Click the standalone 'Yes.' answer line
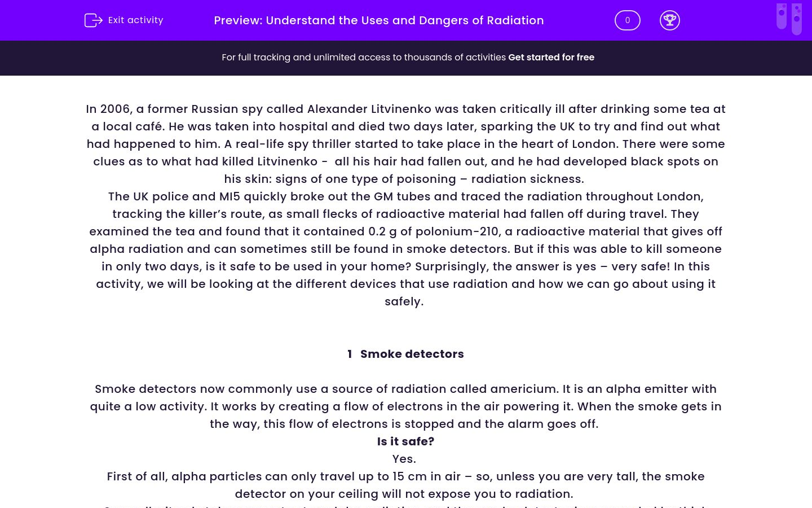The width and height of the screenshot is (812, 508). pos(404,459)
